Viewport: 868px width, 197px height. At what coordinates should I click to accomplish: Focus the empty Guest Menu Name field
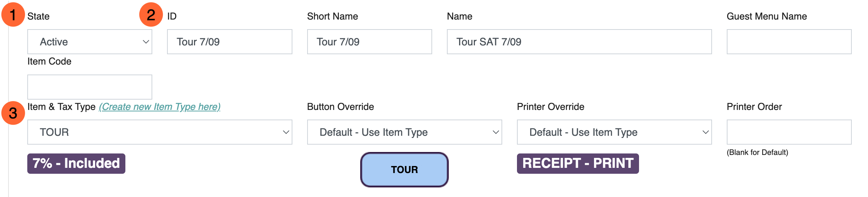pyautogui.click(x=789, y=42)
